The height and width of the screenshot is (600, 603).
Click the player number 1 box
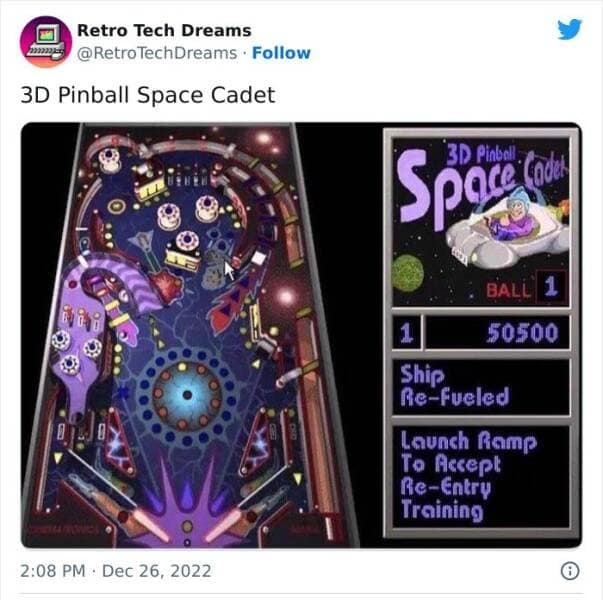(x=407, y=332)
